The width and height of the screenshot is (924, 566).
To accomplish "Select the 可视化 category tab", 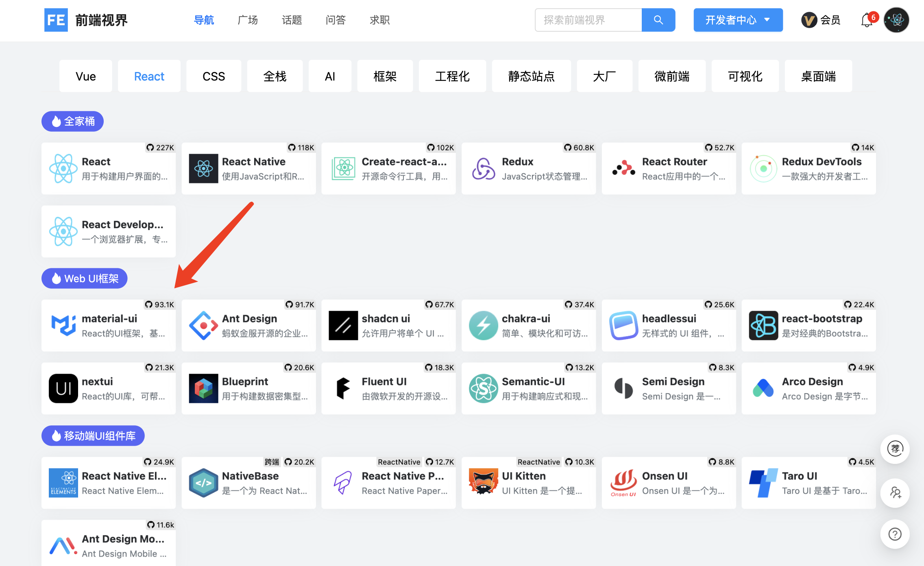I will click(x=745, y=76).
